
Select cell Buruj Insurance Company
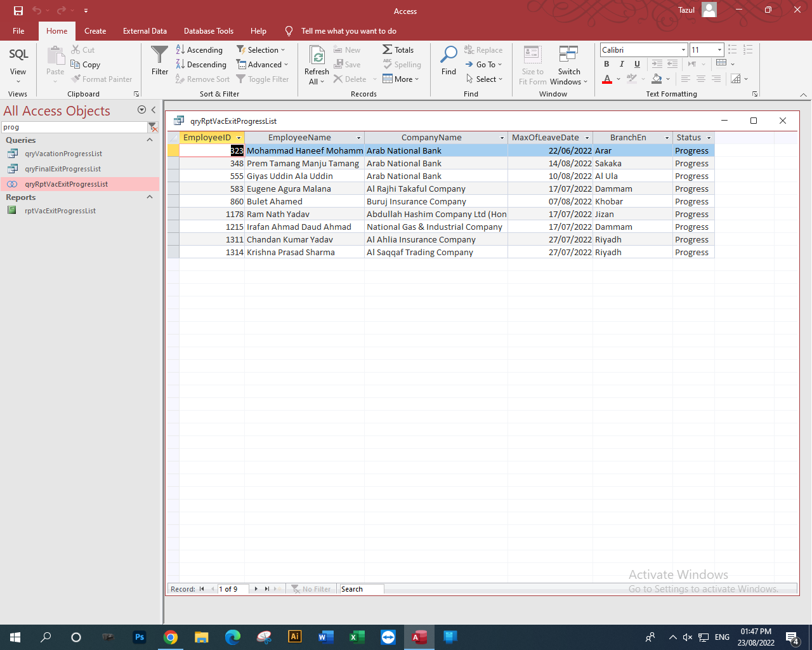pyautogui.click(x=436, y=201)
